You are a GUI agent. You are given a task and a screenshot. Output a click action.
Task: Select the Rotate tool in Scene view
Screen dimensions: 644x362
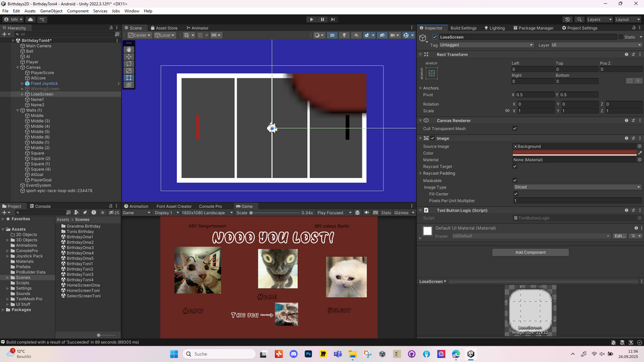[129, 64]
